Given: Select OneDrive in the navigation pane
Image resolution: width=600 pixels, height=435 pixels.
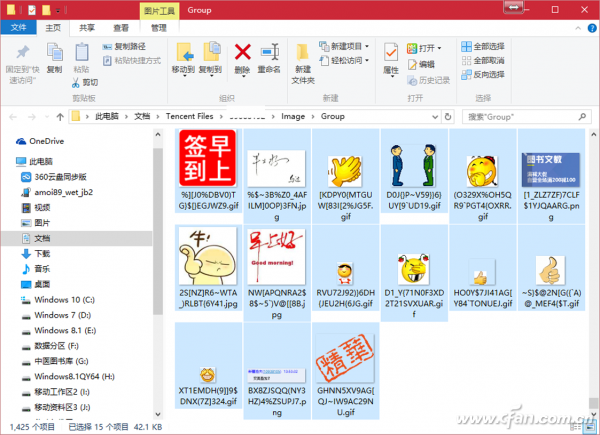Looking at the screenshot, I should tap(40, 141).
